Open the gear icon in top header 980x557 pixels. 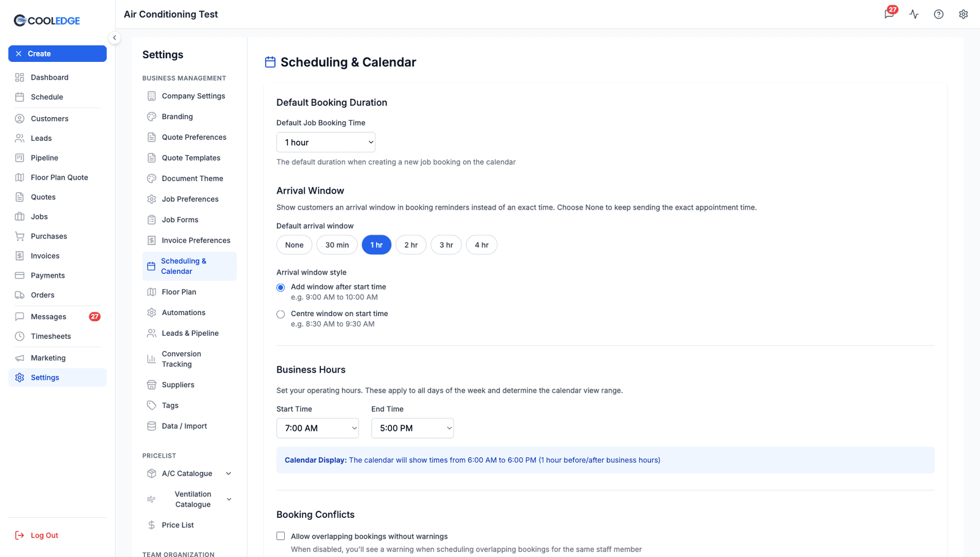coord(963,14)
